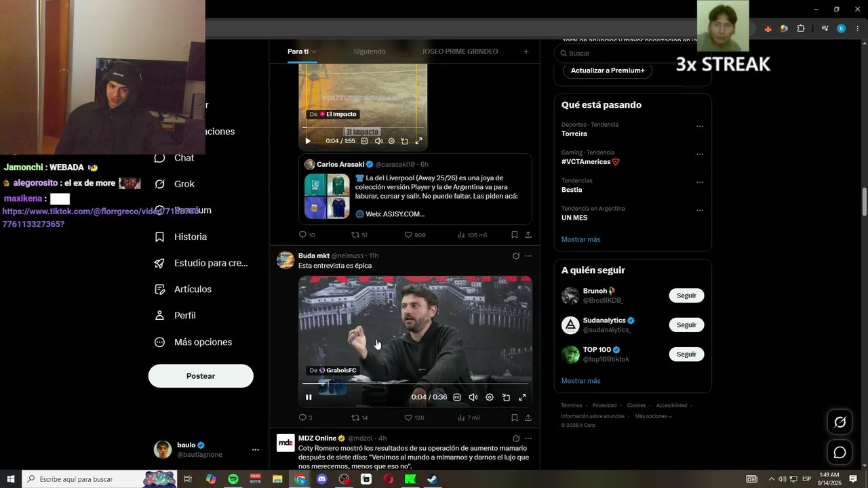Repost the Buda mkt tweet

click(x=355, y=418)
